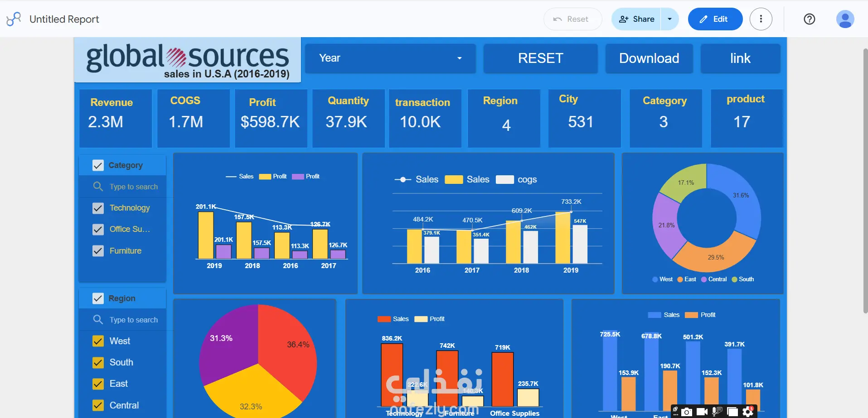Toggle the Category header select-all checkbox
This screenshot has width=868, height=418.
point(98,165)
